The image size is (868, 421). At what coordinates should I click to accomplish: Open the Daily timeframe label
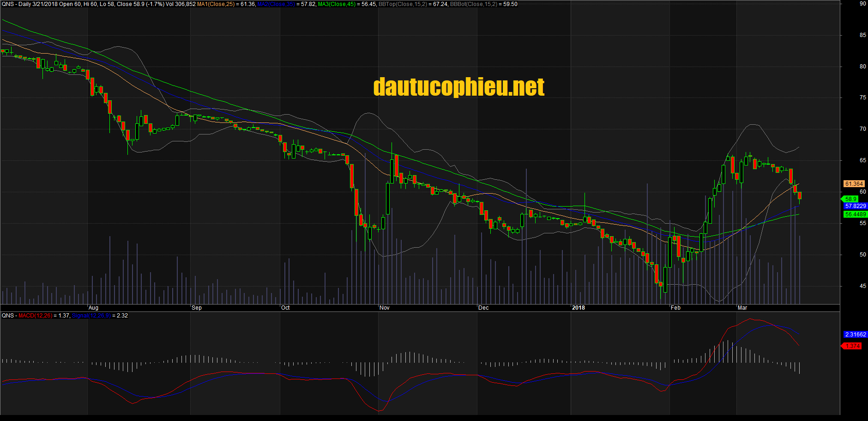(25, 4)
